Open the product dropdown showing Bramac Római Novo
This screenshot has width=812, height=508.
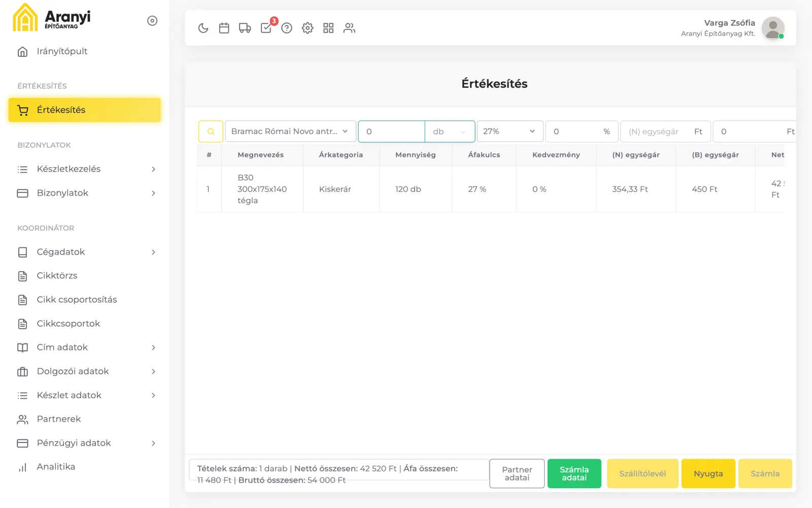[x=290, y=132]
